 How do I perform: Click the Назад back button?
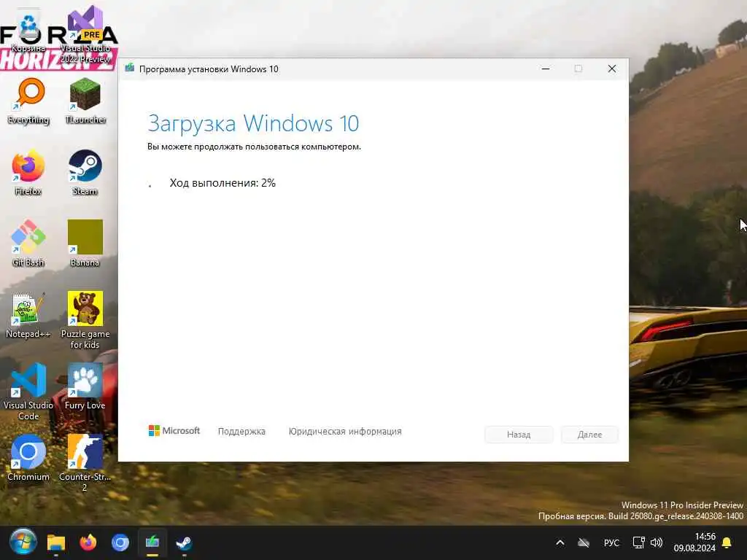519,435
